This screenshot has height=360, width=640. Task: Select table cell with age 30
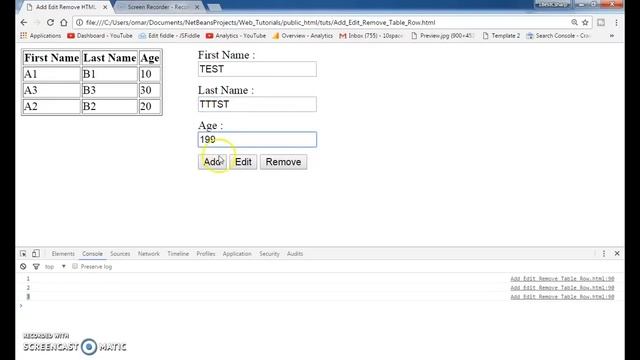[150, 90]
